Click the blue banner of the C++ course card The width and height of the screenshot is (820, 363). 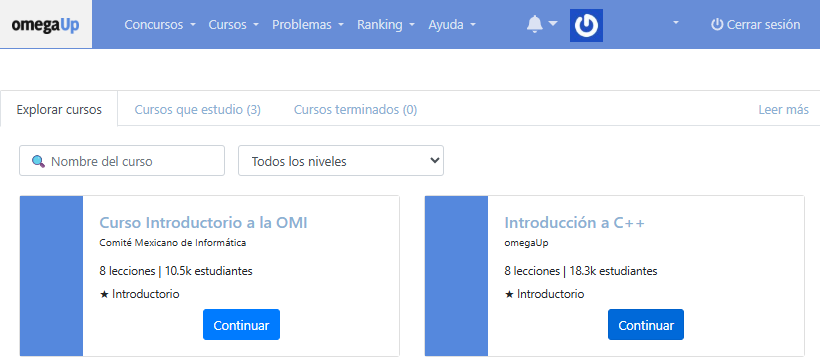pyautogui.click(x=457, y=276)
